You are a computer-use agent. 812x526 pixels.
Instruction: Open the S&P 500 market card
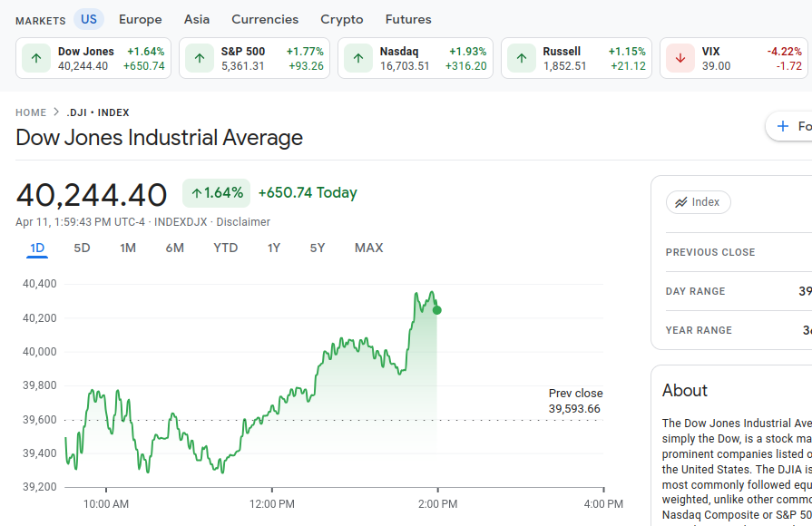pyautogui.click(x=254, y=58)
